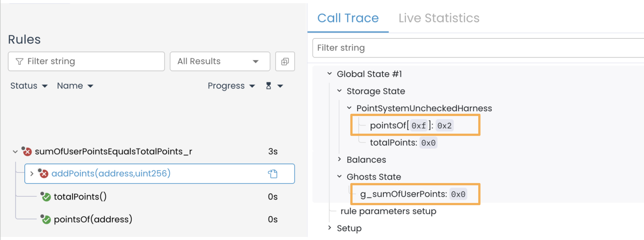Click the hourglass duration column icon
Image resolution: width=644 pixels, height=240 pixels.
(x=268, y=86)
